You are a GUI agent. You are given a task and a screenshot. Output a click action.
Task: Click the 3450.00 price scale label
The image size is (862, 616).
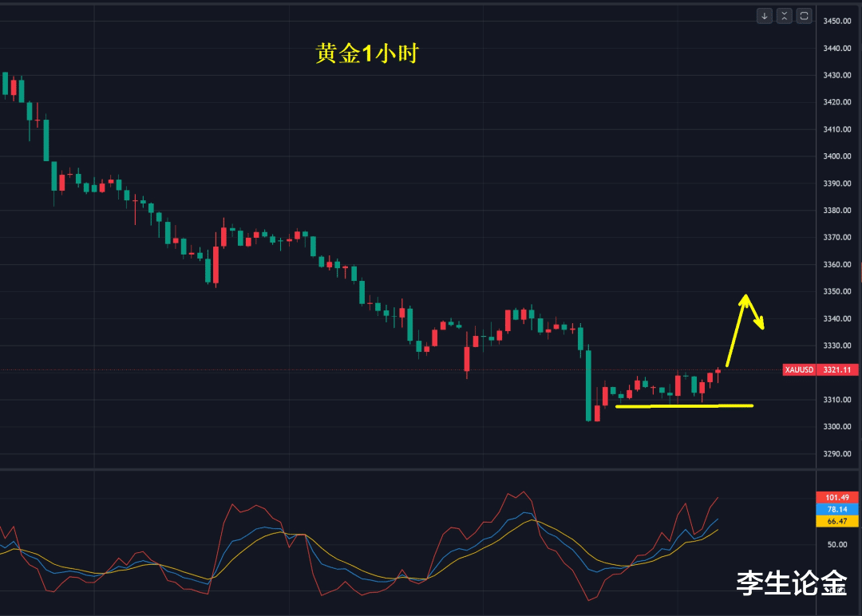837,21
